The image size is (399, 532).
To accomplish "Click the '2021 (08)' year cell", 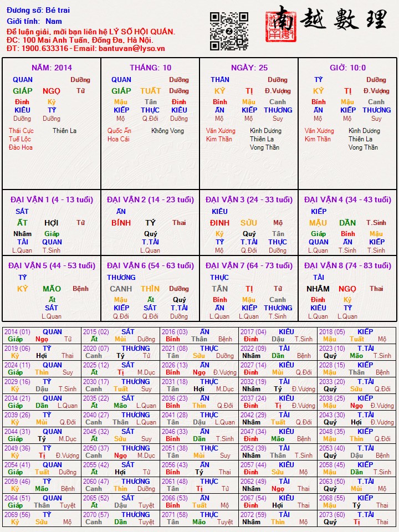I will (x=199, y=352).
